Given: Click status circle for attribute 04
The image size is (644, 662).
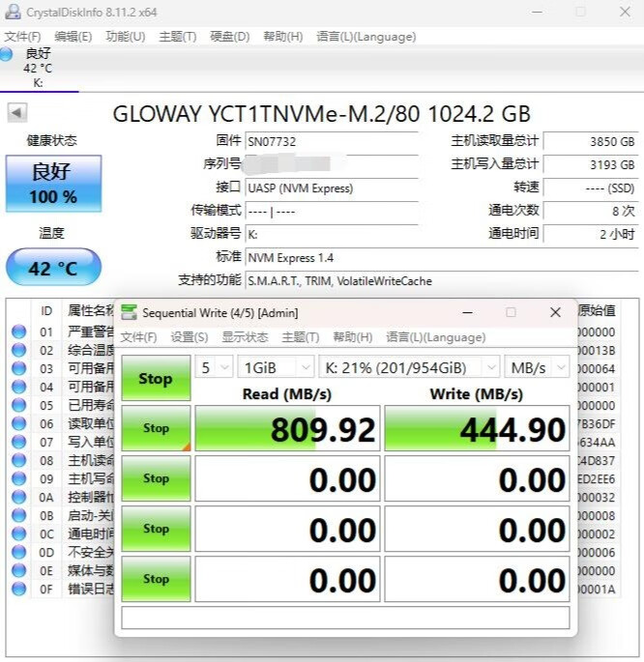Looking at the screenshot, I should tap(18, 387).
